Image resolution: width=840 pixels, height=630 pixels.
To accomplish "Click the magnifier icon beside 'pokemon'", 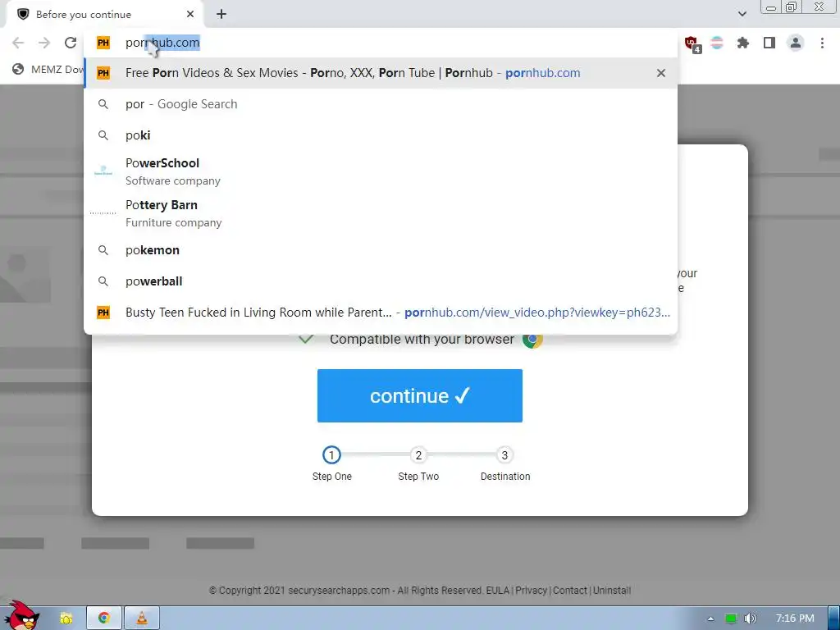I will click(x=103, y=250).
